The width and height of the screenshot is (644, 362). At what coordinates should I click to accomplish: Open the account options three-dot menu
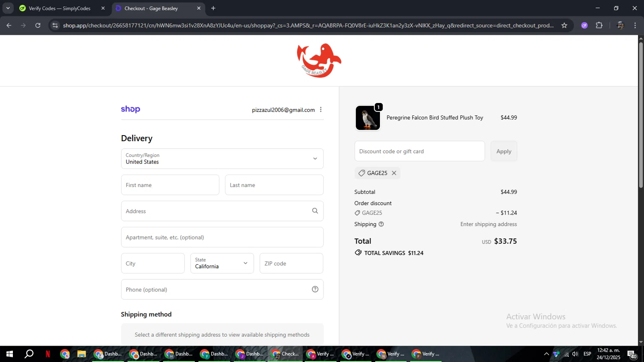[321, 110]
